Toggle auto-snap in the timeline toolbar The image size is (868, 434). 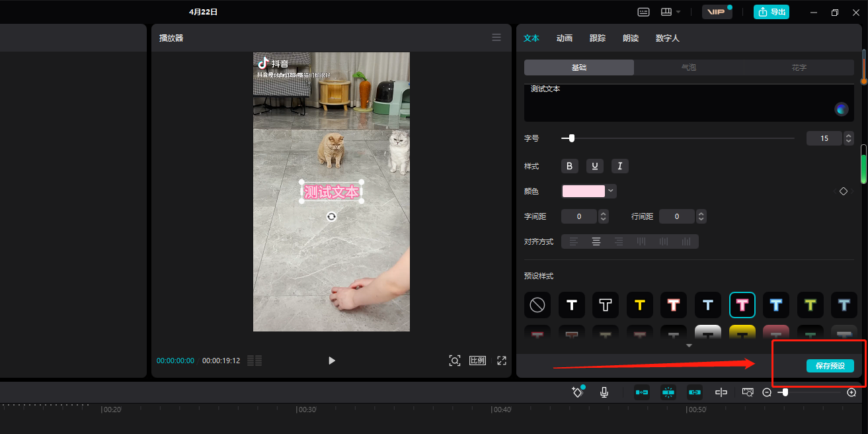point(668,392)
